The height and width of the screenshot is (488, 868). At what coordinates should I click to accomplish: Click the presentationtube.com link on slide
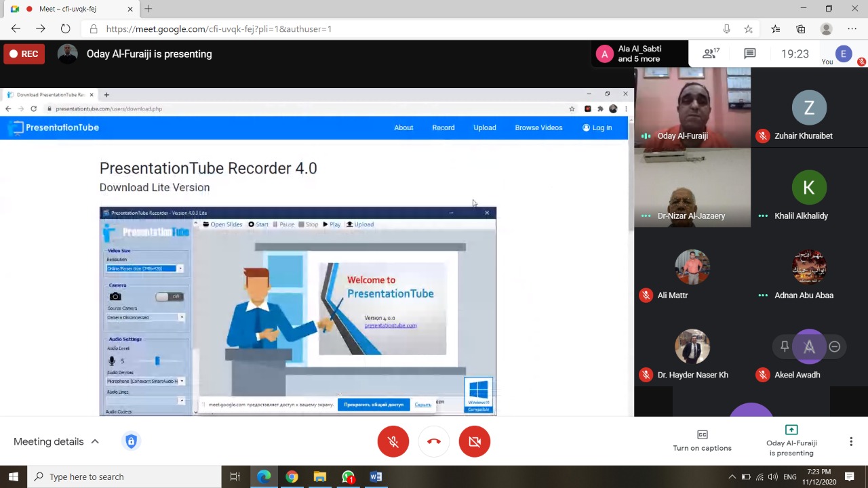point(391,325)
